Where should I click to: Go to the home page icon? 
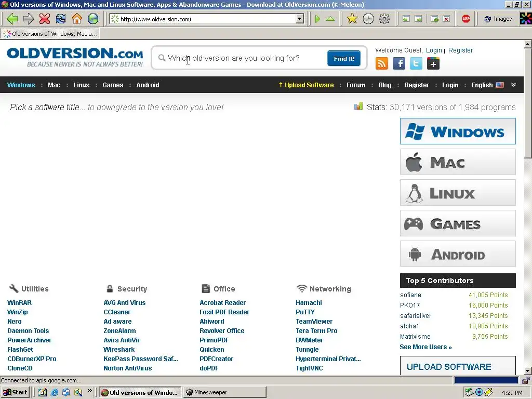[x=77, y=19]
